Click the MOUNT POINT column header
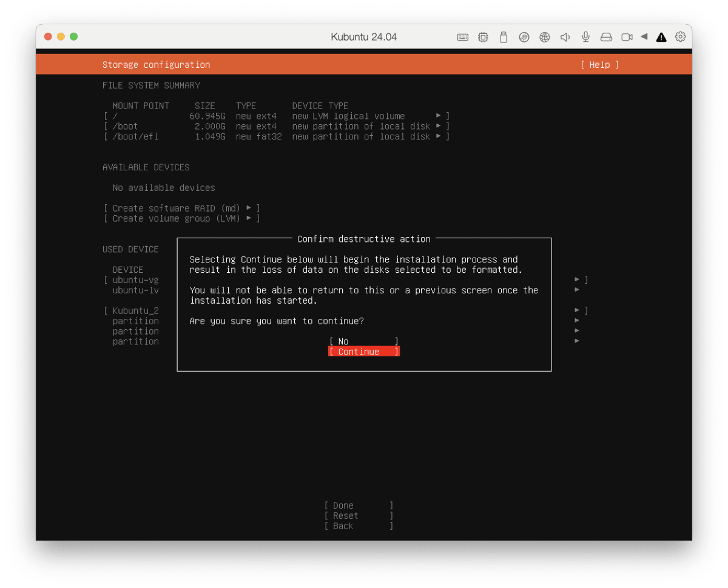The image size is (728, 588). tap(141, 105)
